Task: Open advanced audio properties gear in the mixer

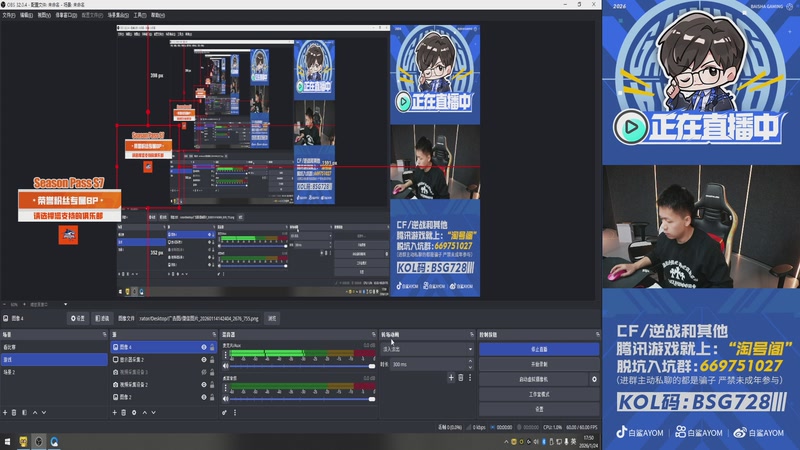Action: pyautogui.click(x=224, y=412)
